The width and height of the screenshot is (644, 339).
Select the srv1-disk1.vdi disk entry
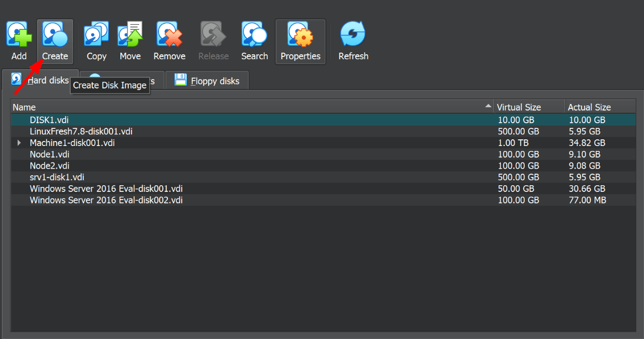[57, 177]
